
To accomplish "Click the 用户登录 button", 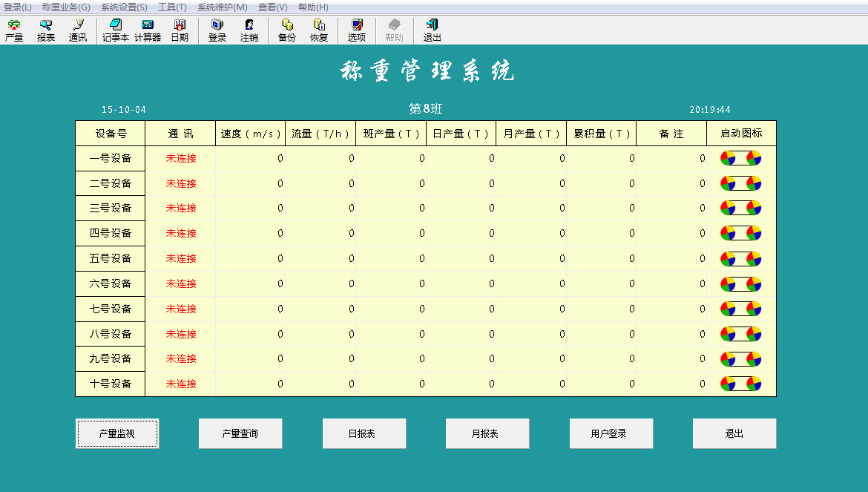I will pos(611,433).
